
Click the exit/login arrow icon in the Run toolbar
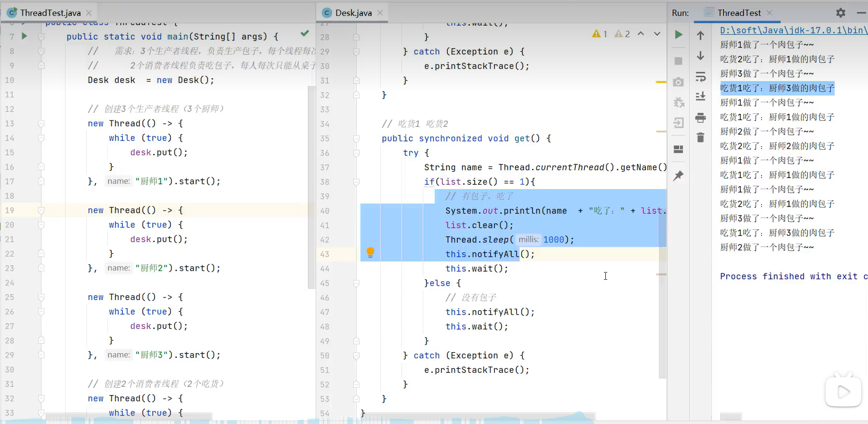(x=678, y=123)
